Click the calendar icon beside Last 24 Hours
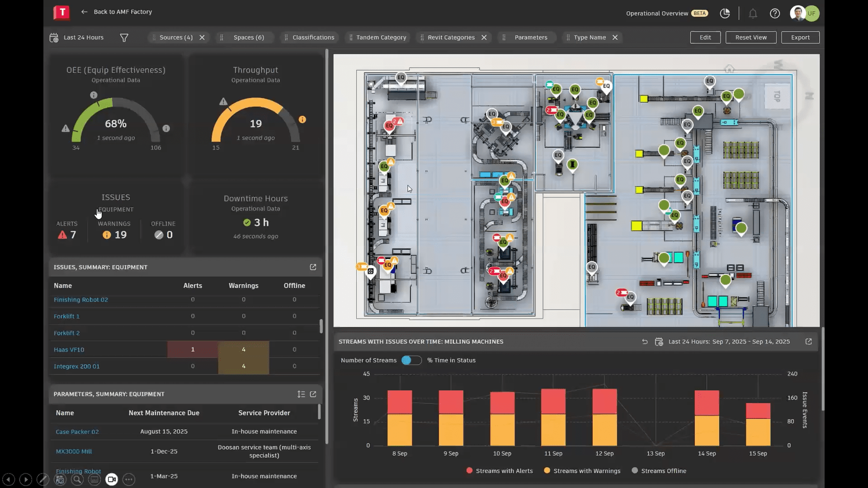 tap(54, 38)
